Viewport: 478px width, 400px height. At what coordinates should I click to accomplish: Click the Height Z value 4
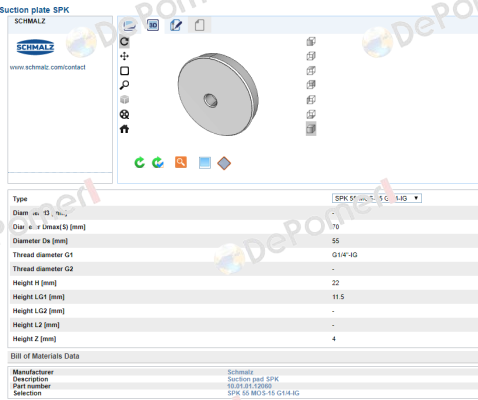pyautogui.click(x=334, y=339)
